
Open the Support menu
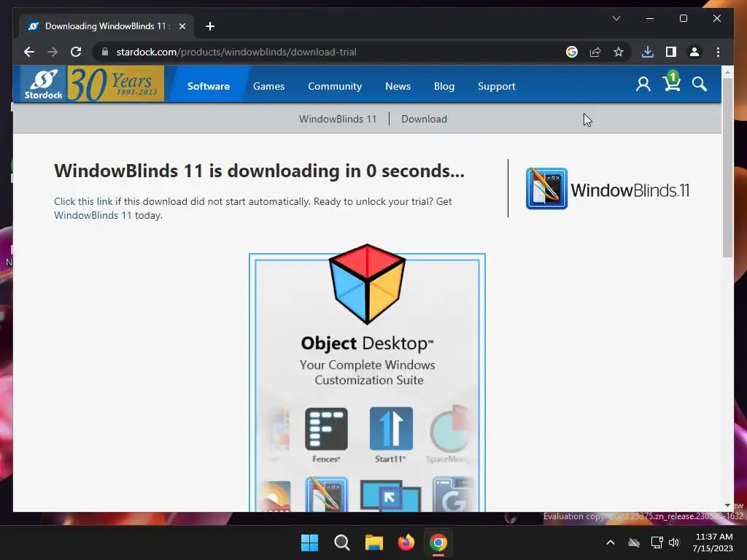point(496,86)
